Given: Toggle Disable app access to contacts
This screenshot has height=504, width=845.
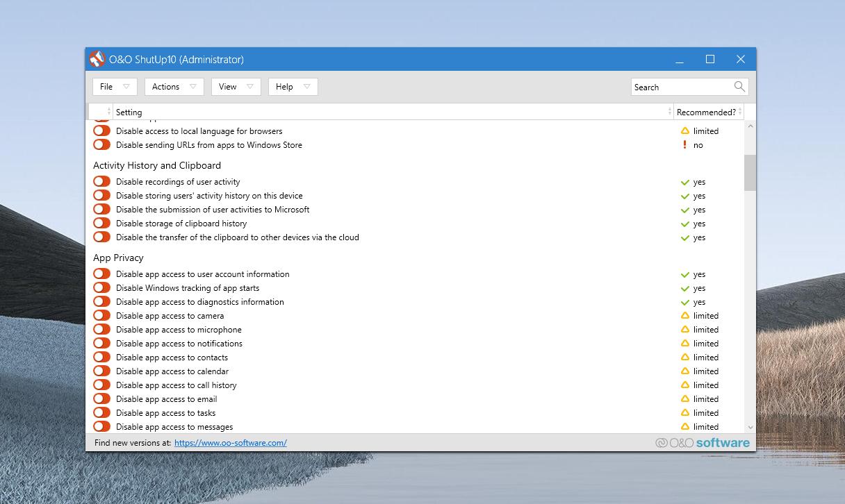Looking at the screenshot, I should pyautogui.click(x=102, y=357).
